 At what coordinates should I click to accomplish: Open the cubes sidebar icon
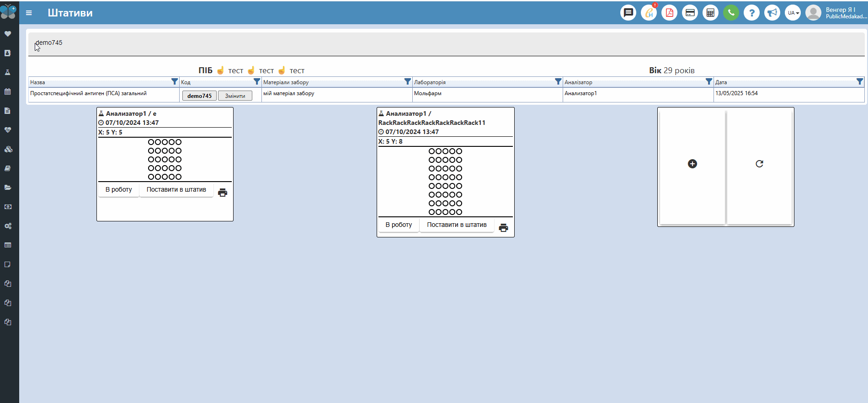[x=8, y=149]
